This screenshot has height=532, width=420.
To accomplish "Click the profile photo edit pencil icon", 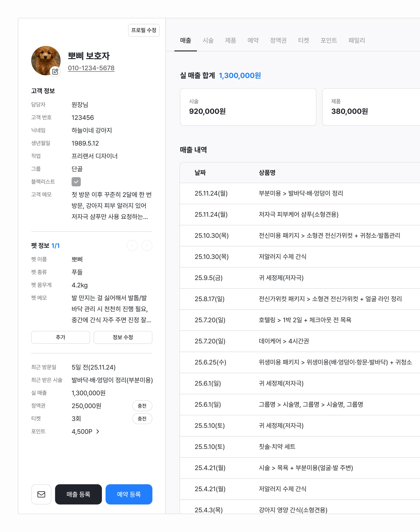I will tap(55, 72).
